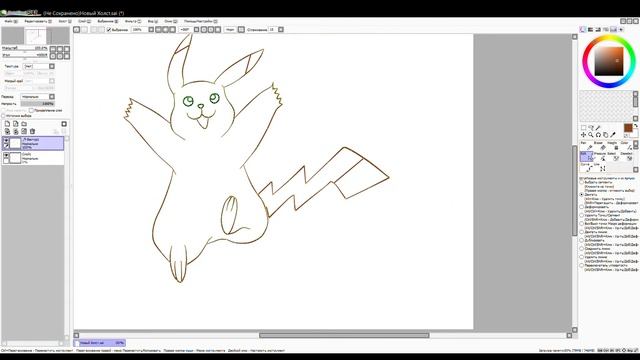Viewport: 640px width, 360px height.
Task: Select the Rotate canvas tool
Action: (598, 135)
